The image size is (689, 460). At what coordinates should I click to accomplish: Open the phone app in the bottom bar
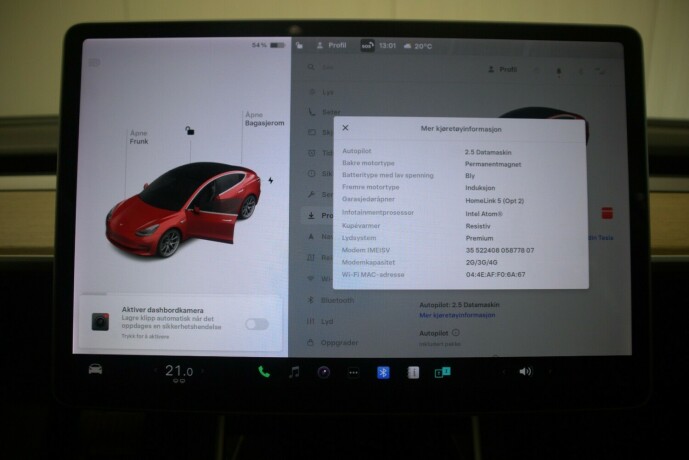point(264,372)
